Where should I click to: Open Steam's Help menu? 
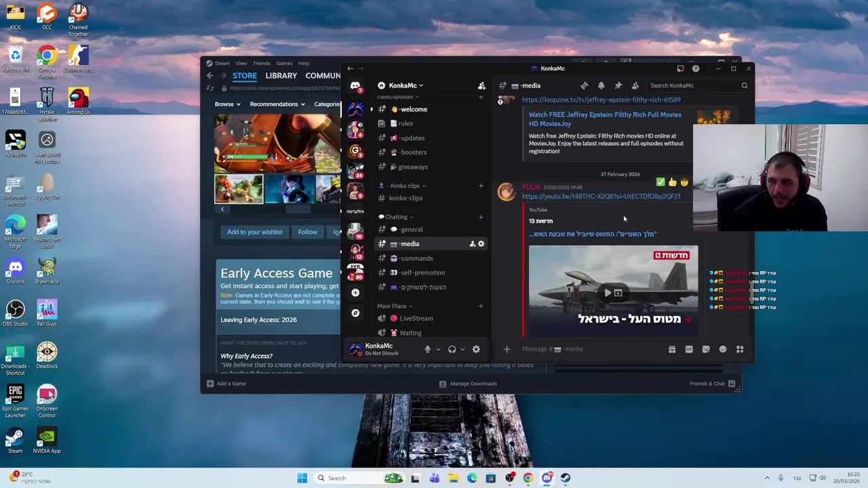304,63
